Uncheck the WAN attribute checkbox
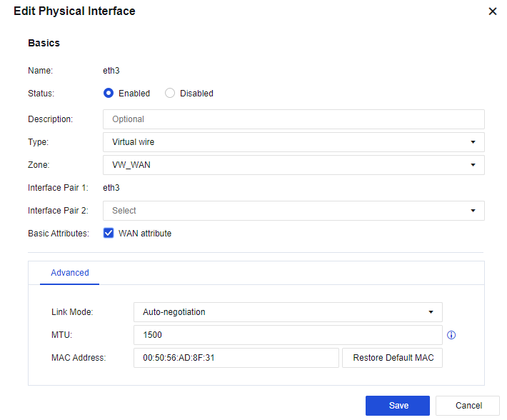This screenshot has width=507, height=420. [x=109, y=233]
